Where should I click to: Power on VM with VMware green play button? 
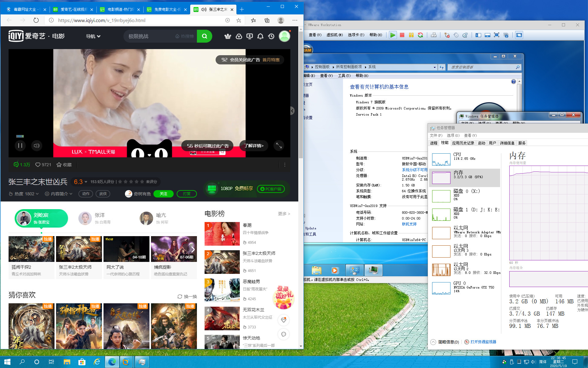[x=393, y=35]
